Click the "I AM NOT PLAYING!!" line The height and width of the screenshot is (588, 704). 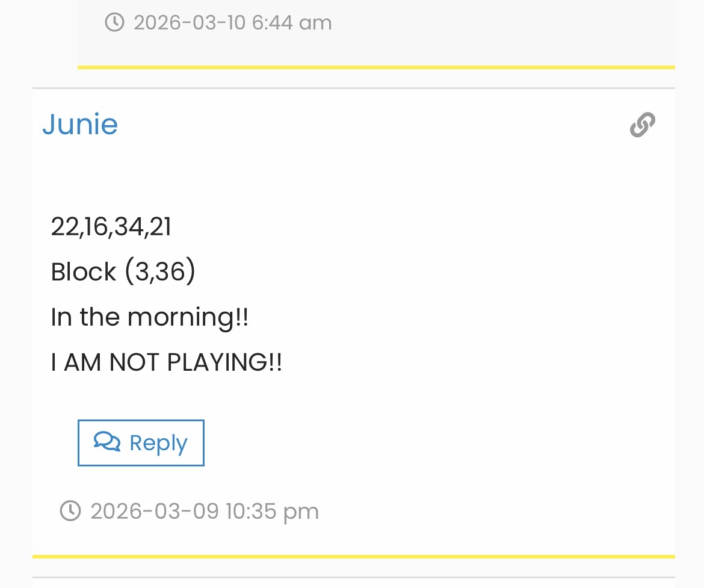pos(166,362)
